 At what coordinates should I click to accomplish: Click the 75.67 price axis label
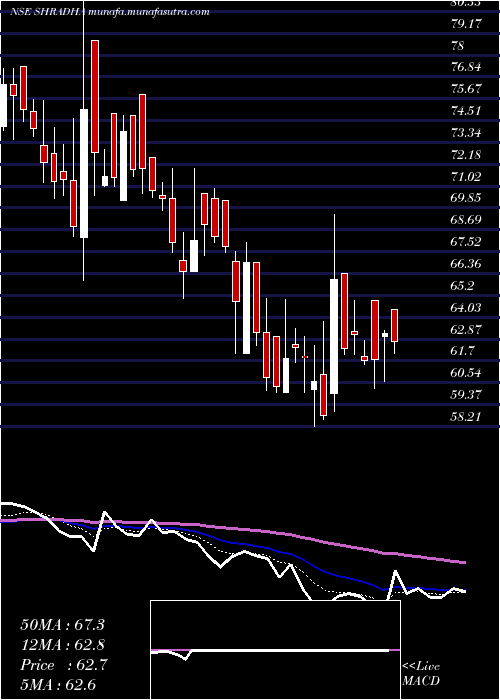coord(466,89)
